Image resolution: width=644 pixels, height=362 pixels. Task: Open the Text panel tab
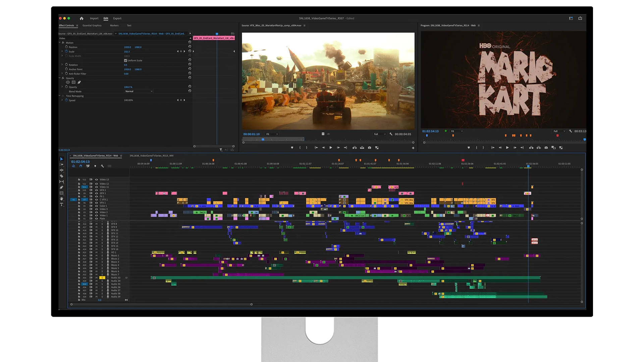click(x=129, y=25)
